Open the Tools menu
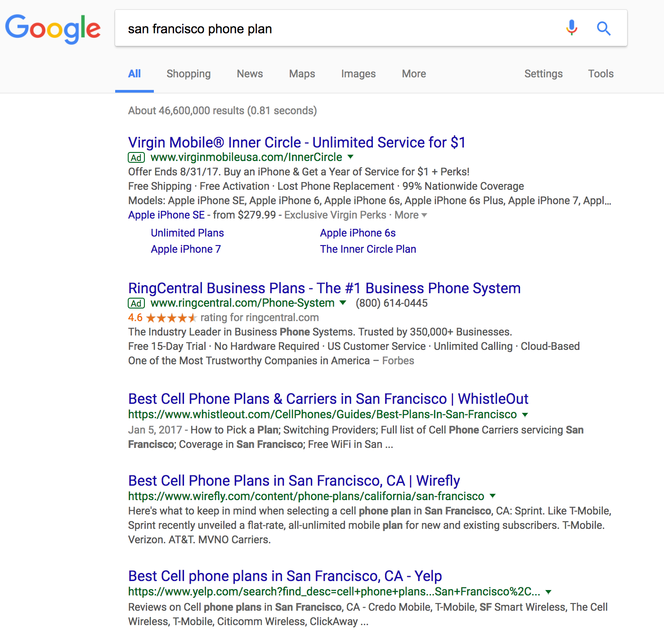 pos(601,74)
